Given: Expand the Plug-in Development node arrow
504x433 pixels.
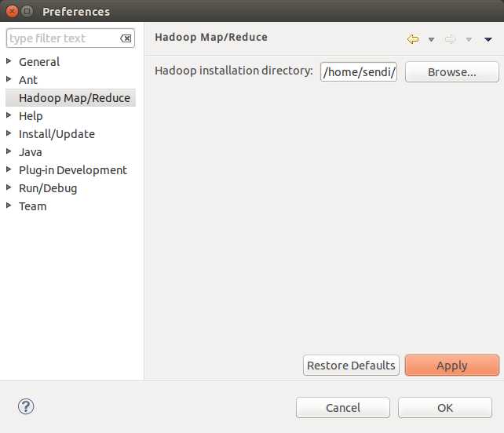Looking at the screenshot, I should [x=9, y=169].
